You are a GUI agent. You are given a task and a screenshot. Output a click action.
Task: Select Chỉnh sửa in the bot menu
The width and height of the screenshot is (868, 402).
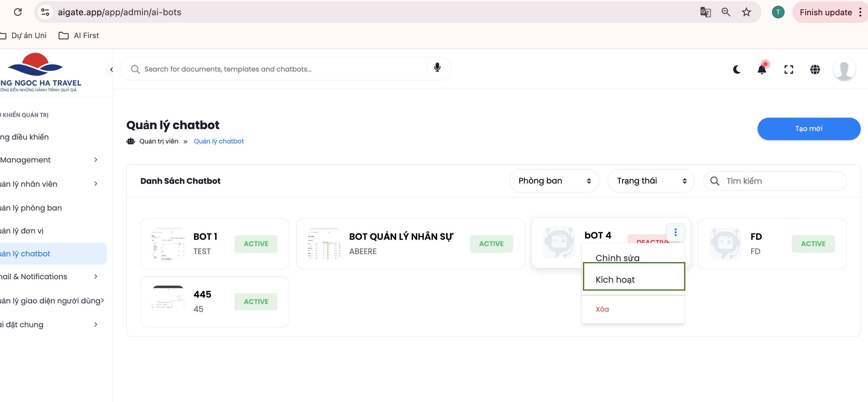617,258
